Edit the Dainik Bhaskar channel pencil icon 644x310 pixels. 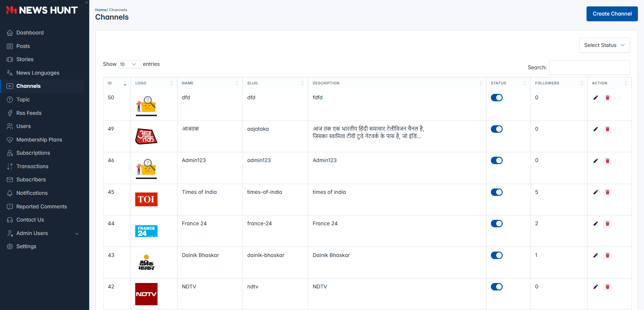[x=596, y=255]
